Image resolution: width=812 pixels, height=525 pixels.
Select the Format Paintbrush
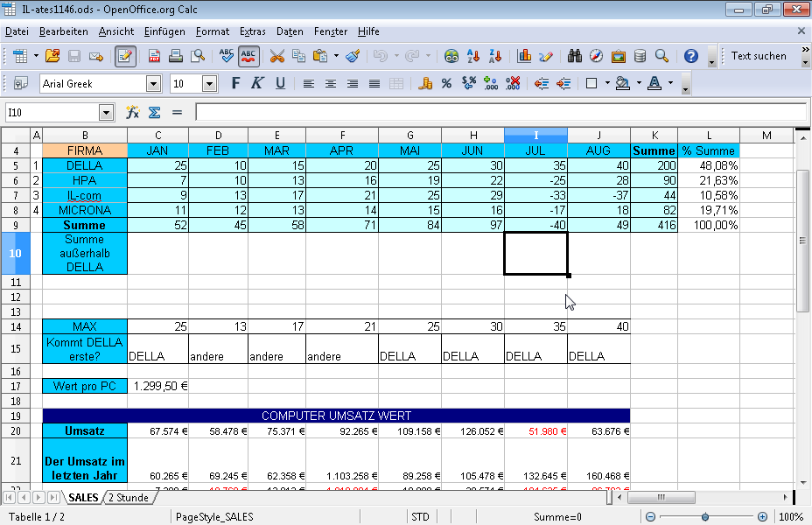tap(353, 56)
